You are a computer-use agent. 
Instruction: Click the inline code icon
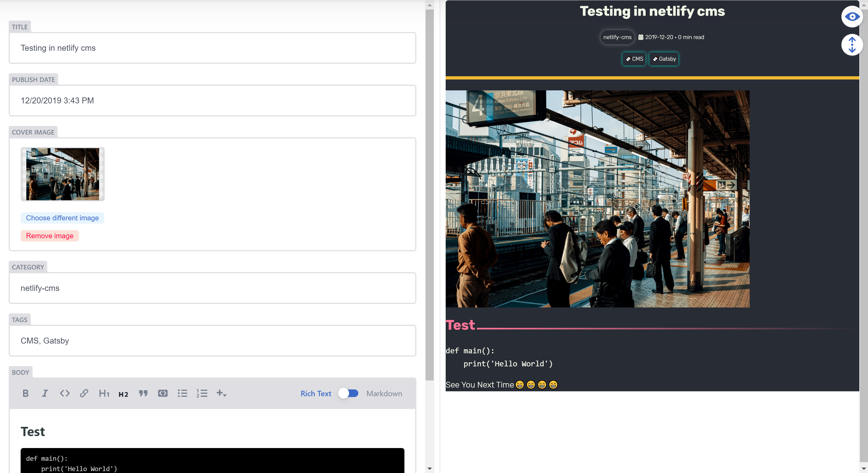65,393
